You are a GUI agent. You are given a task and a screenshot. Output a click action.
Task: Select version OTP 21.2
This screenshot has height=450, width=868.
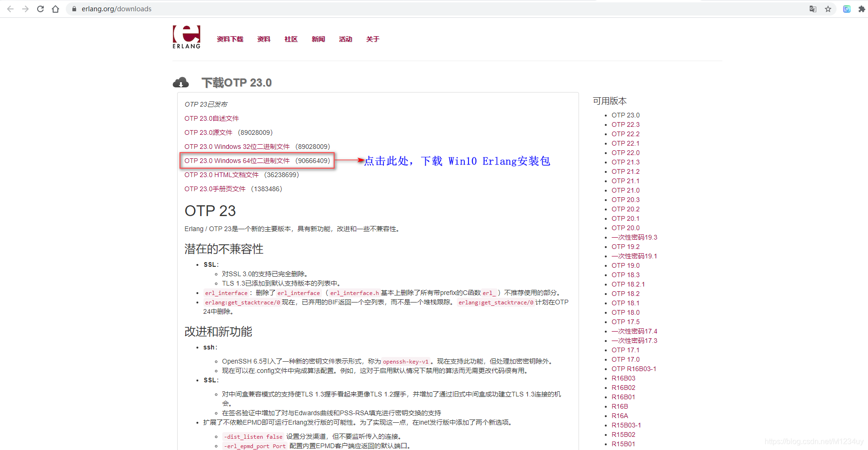(x=626, y=171)
